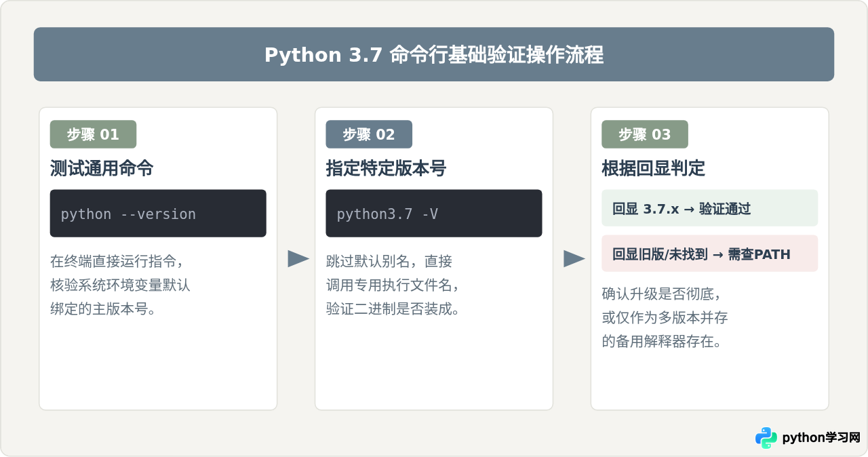Click the line 验证二进制是否装成。
868x457 pixels.
click(x=394, y=309)
